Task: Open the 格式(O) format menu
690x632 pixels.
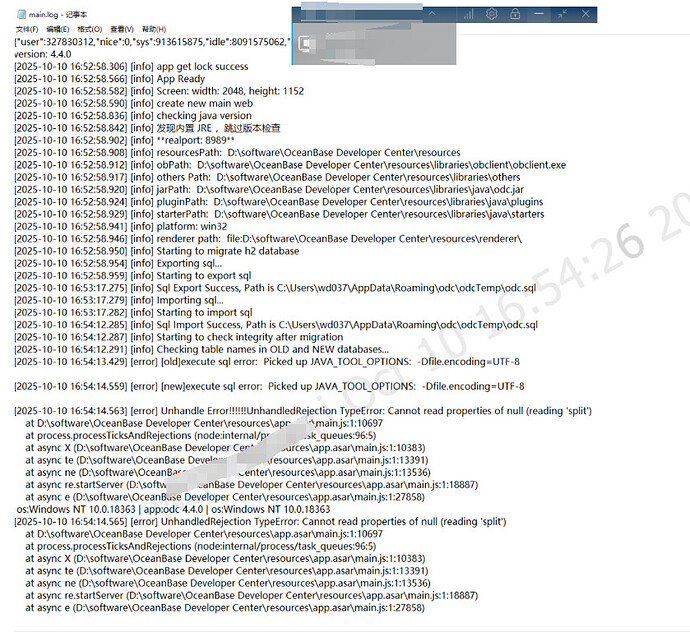Action: point(90,29)
